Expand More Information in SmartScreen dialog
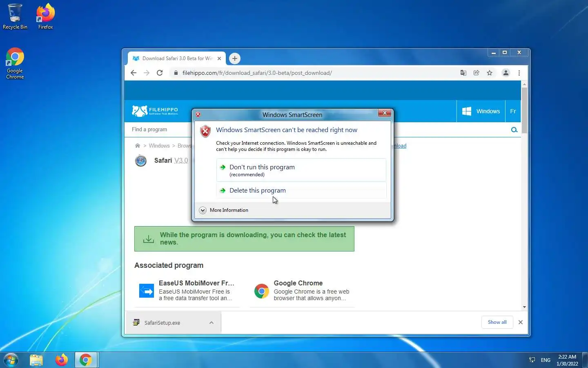588x368 pixels. tap(224, 210)
